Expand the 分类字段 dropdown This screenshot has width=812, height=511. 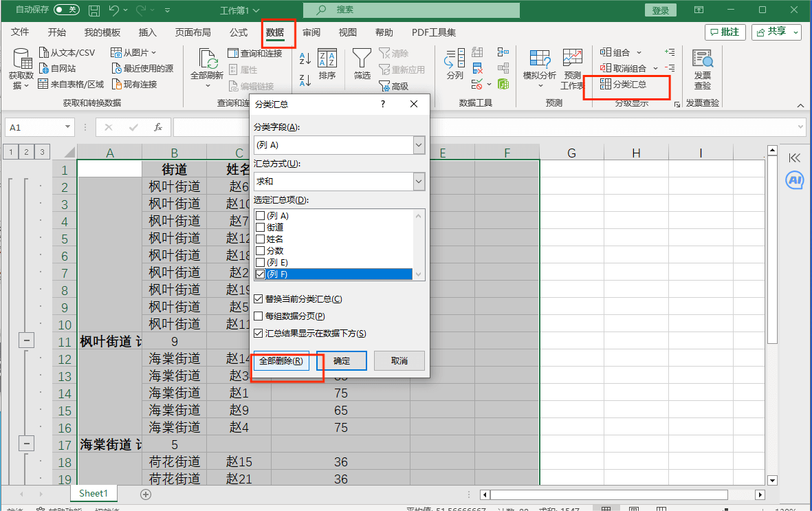tap(419, 145)
